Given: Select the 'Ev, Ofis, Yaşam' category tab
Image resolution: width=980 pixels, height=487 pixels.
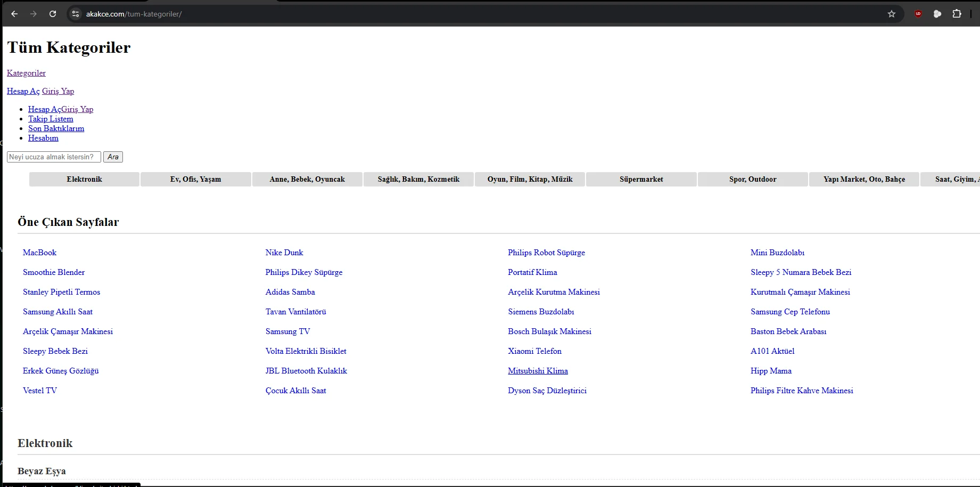Looking at the screenshot, I should click(x=196, y=179).
